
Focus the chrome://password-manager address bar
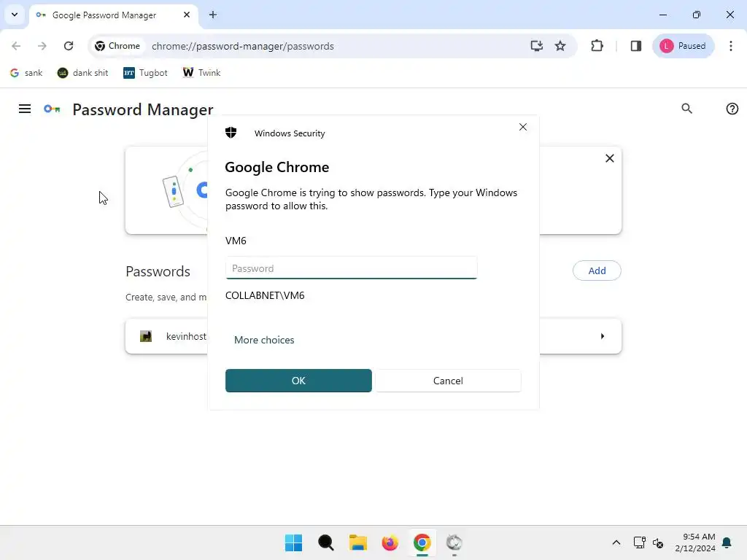(x=242, y=46)
